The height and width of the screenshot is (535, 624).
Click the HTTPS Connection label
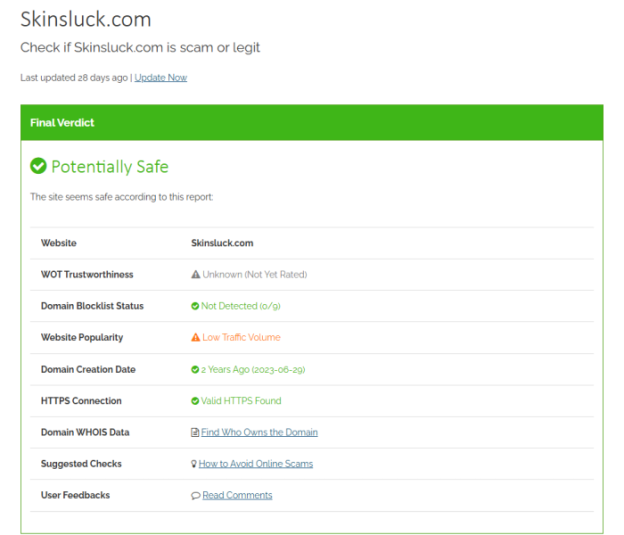click(81, 401)
